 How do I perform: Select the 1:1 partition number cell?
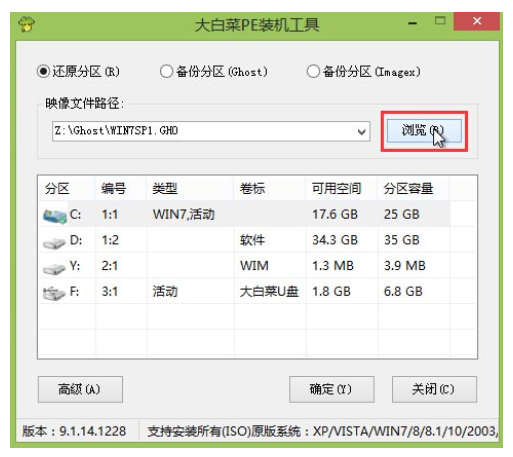[x=110, y=214]
